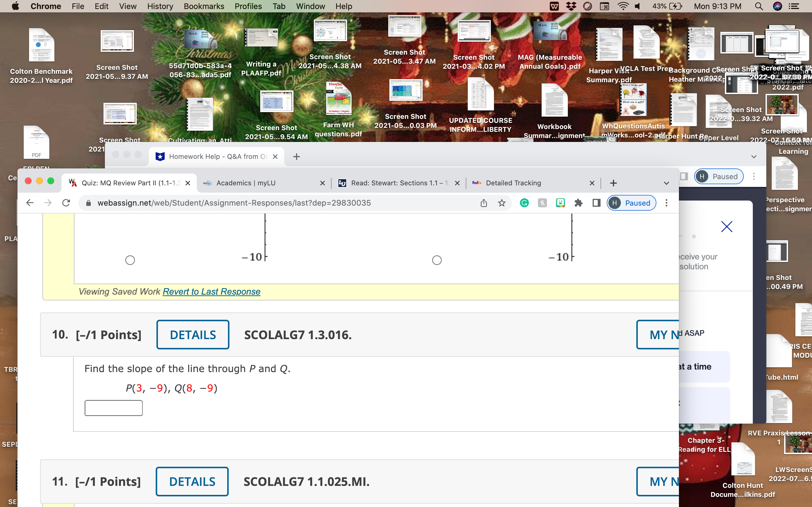Open the Honey extension icon
This screenshot has height=507, width=812.
pyautogui.click(x=542, y=203)
